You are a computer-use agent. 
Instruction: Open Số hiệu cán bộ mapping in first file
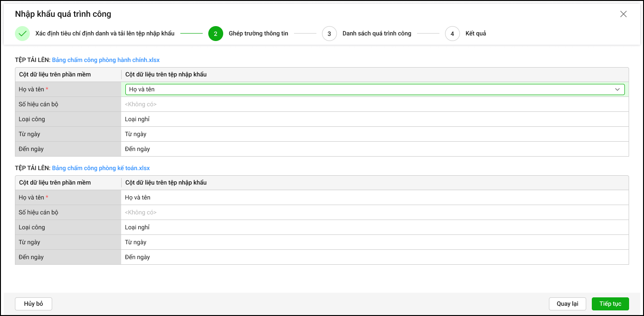[x=375, y=104]
